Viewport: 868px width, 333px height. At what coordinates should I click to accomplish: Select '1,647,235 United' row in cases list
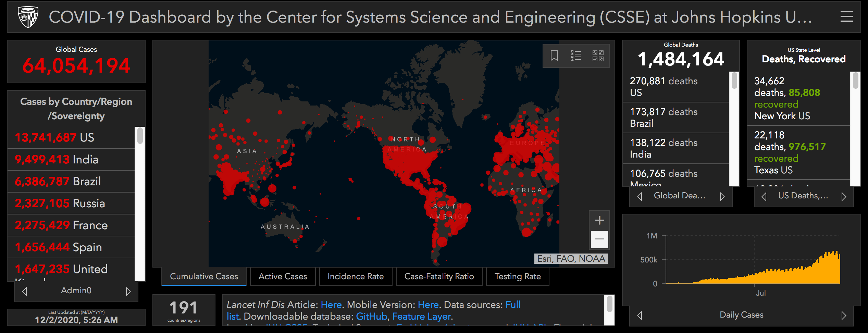pyautogui.click(x=71, y=270)
